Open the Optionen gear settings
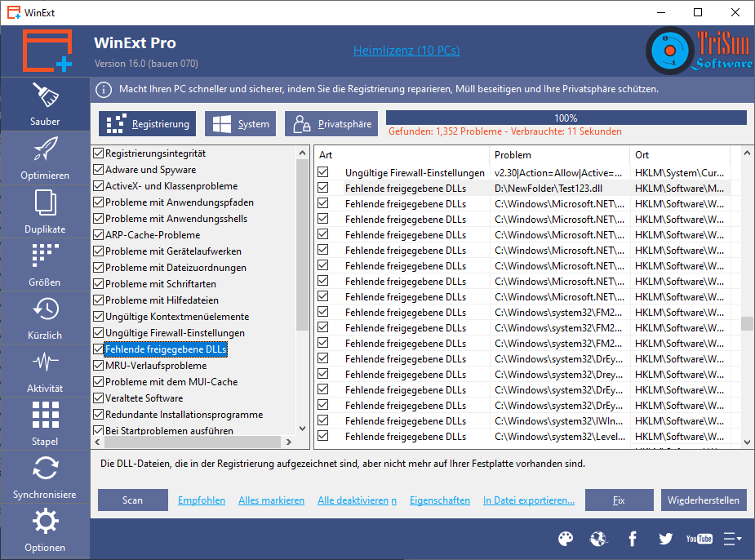Image resolution: width=755 pixels, height=560 pixels. [45, 530]
